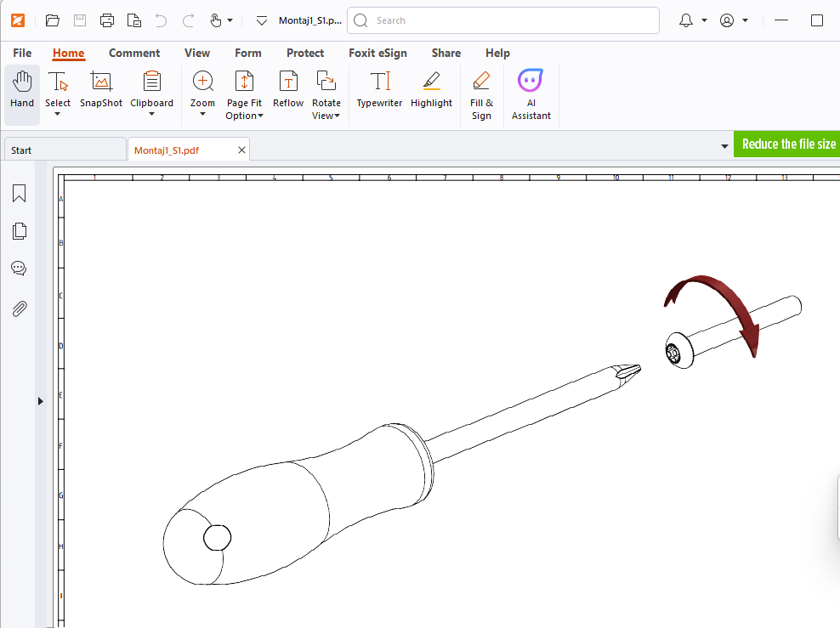Expand the navigation pane arrow

tap(40, 401)
